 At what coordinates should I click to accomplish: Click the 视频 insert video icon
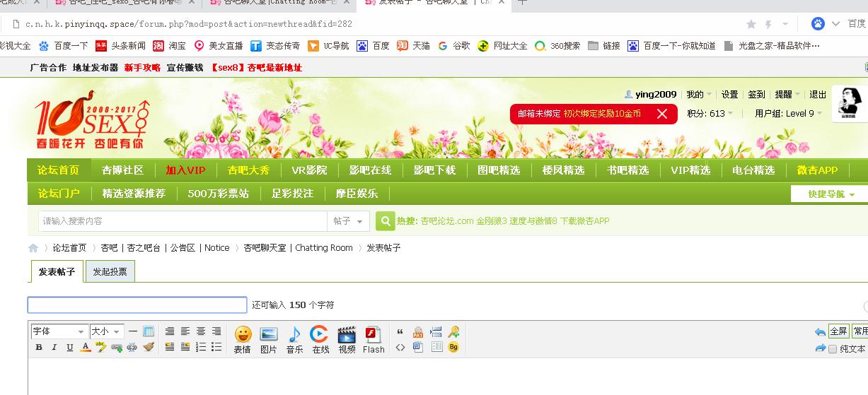347,340
